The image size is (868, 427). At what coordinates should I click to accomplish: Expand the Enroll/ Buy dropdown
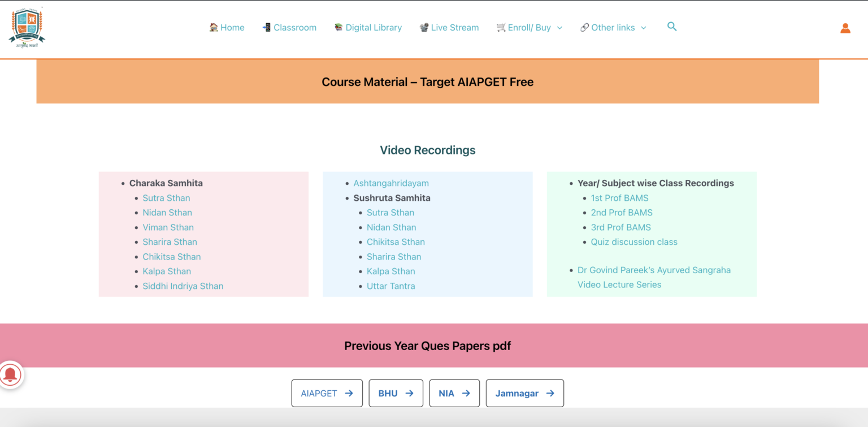[x=559, y=27]
